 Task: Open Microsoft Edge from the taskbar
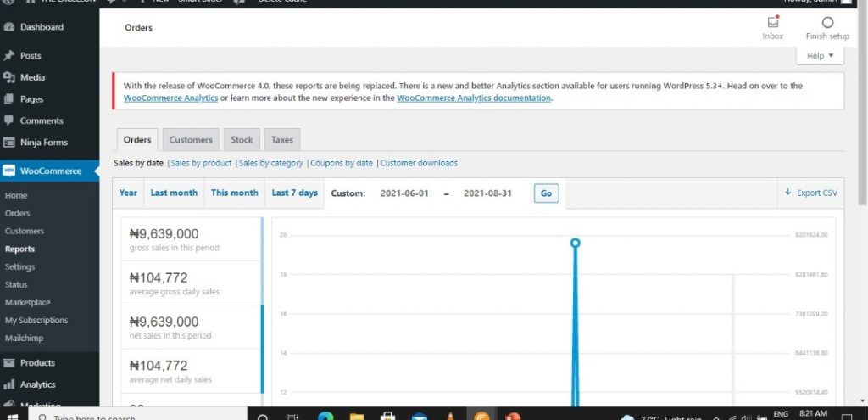(x=326, y=415)
